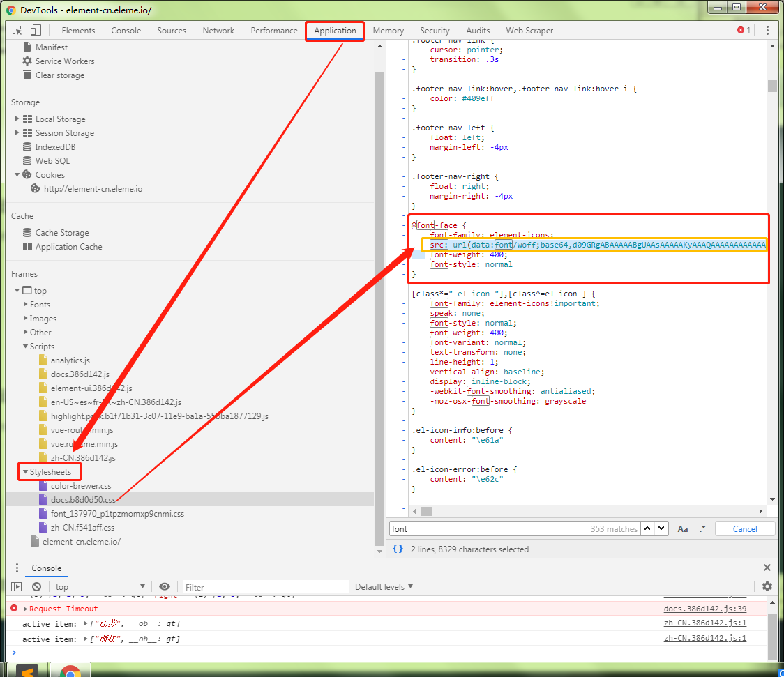The height and width of the screenshot is (677, 784).
Task: Switch to the Security tab
Action: (435, 31)
